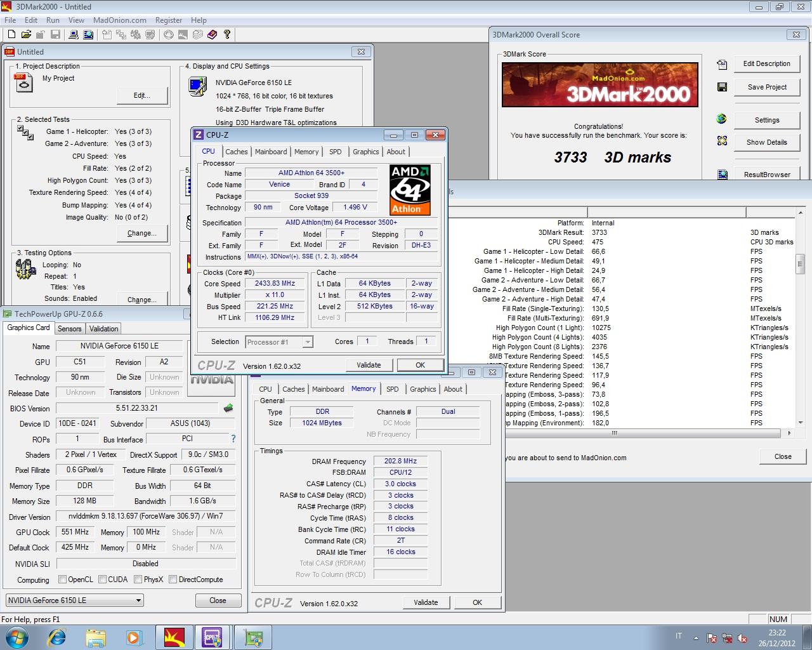Open the Windows Start menu orb
This screenshot has width=812, height=650.
click(x=16, y=637)
